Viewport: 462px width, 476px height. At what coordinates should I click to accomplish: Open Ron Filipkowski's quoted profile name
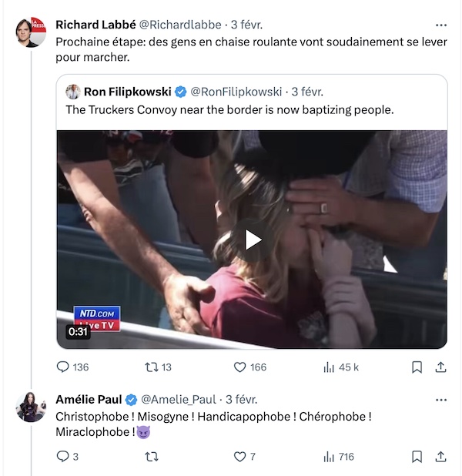128,92
